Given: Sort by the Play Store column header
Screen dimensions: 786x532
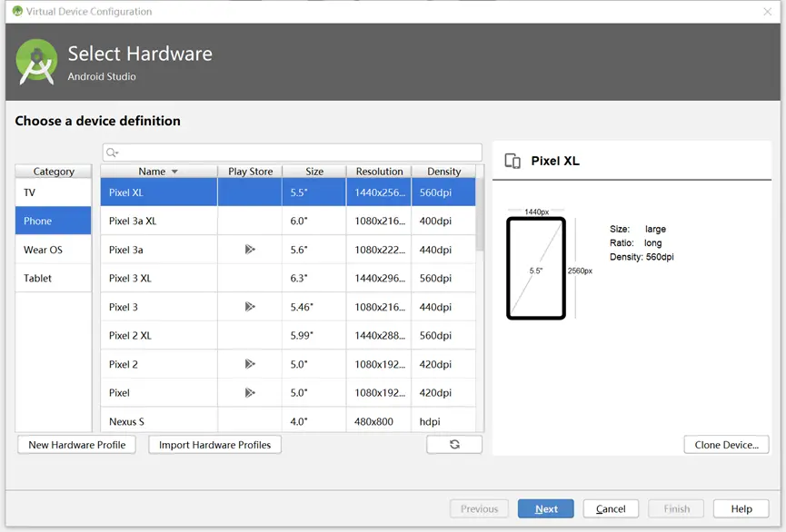Looking at the screenshot, I should [x=250, y=172].
